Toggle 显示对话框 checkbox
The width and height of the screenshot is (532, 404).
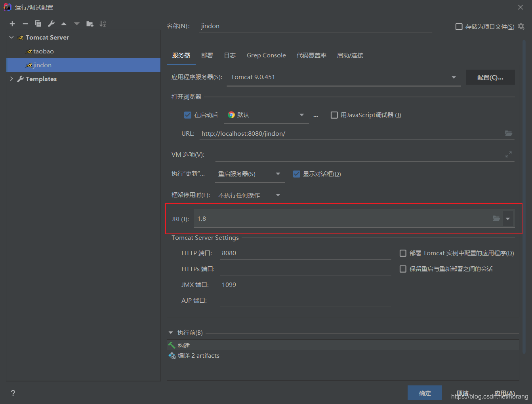[296, 174]
